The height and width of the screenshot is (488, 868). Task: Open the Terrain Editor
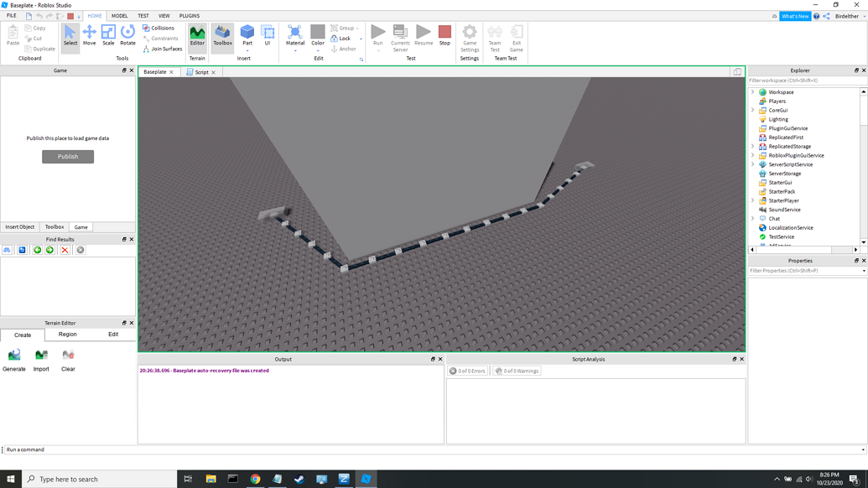point(197,37)
